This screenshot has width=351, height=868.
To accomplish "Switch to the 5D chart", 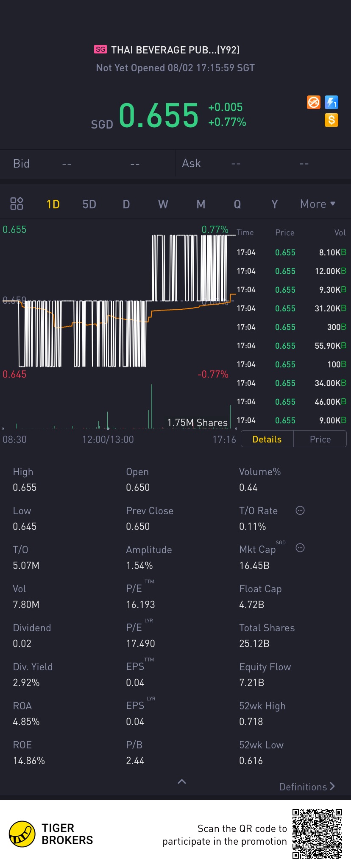I will (x=89, y=204).
